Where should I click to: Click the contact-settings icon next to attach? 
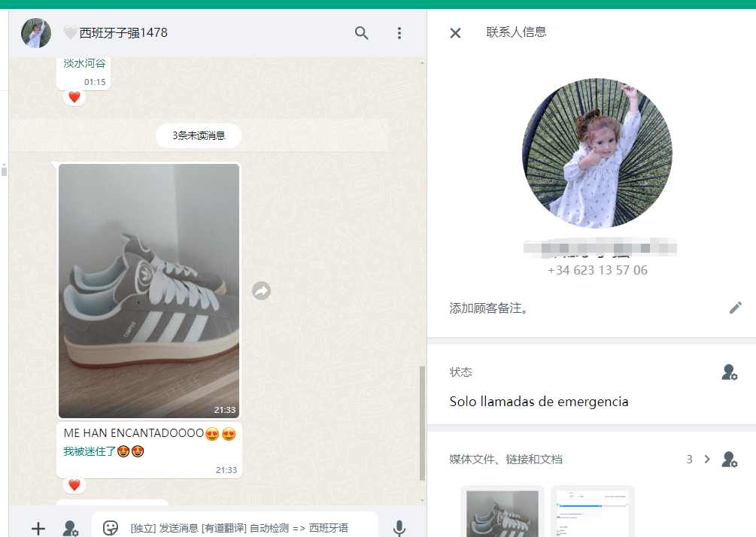(x=71, y=528)
